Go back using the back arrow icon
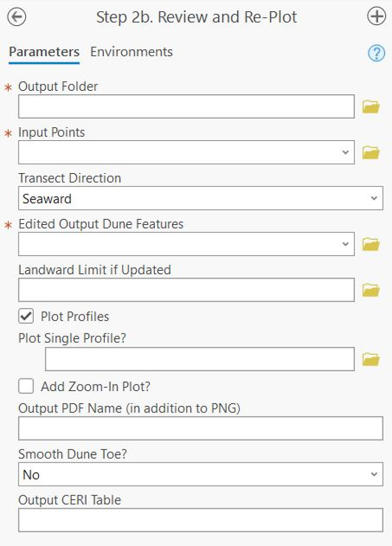The width and height of the screenshot is (392, 546). click(17, 16)
